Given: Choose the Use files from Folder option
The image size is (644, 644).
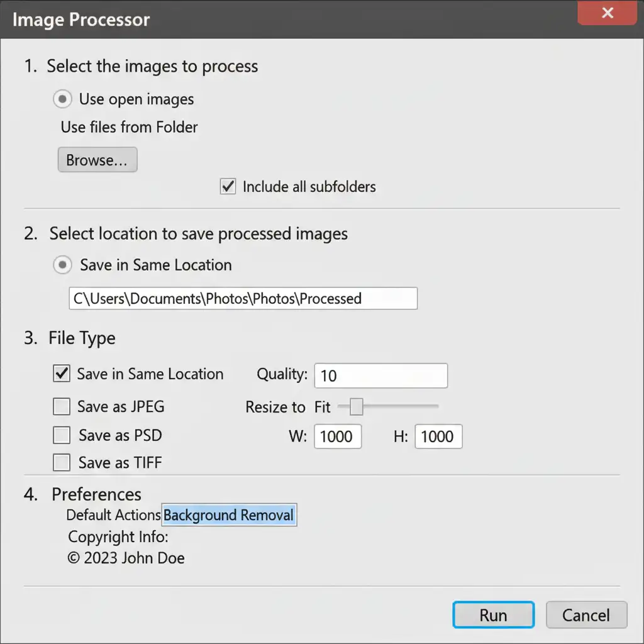Looking at the screenshot, I should pyautogui.click(x=129, y=127).
